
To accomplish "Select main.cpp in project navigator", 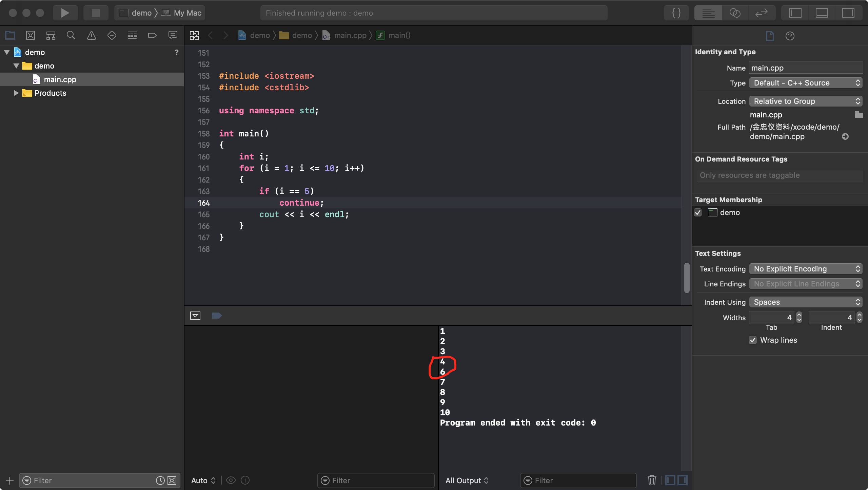I will 60,79.
